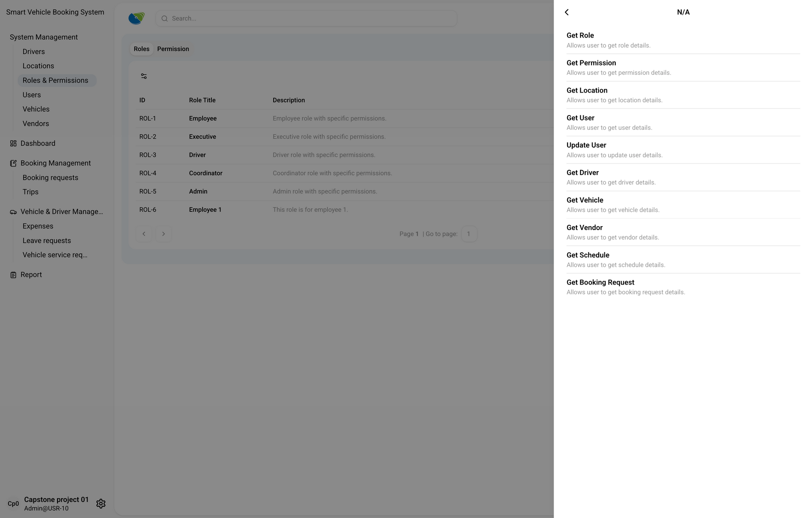This screenshot has width=812, height=518.
Task: Click the Vehicle & Driver Management car icon
Action: coord(13,212)
